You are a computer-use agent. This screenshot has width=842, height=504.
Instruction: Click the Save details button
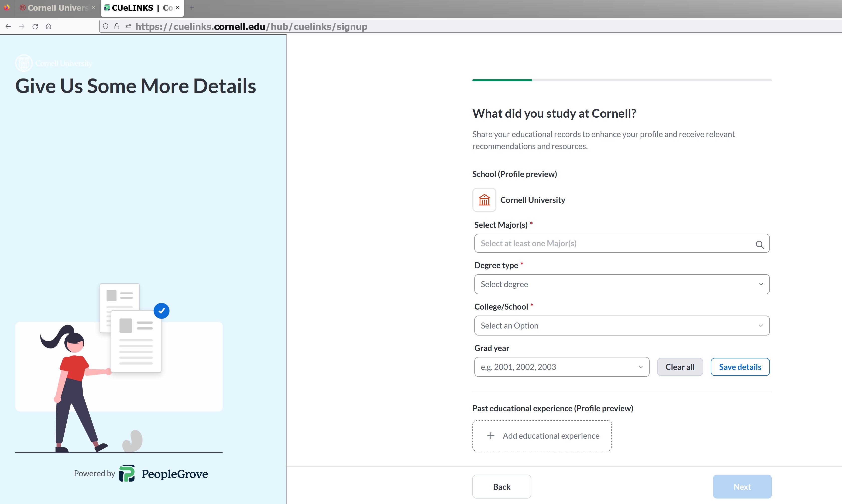coord(740,367)
